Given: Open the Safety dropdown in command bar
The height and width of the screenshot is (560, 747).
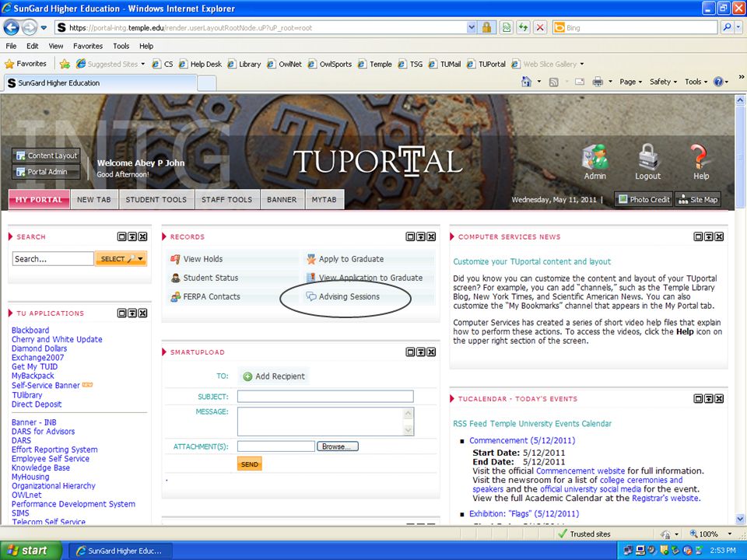Looking at the screenshot, I should coord(663,82).
